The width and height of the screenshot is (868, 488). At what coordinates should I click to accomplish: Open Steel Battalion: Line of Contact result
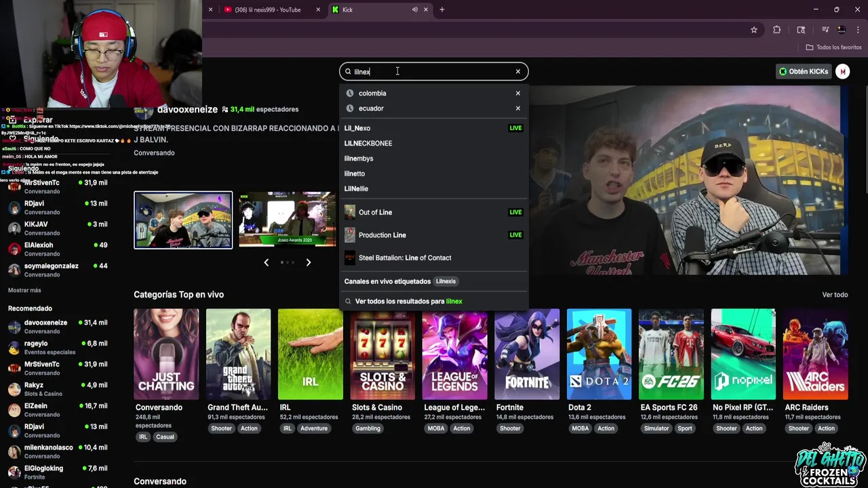tap(434, 258)
